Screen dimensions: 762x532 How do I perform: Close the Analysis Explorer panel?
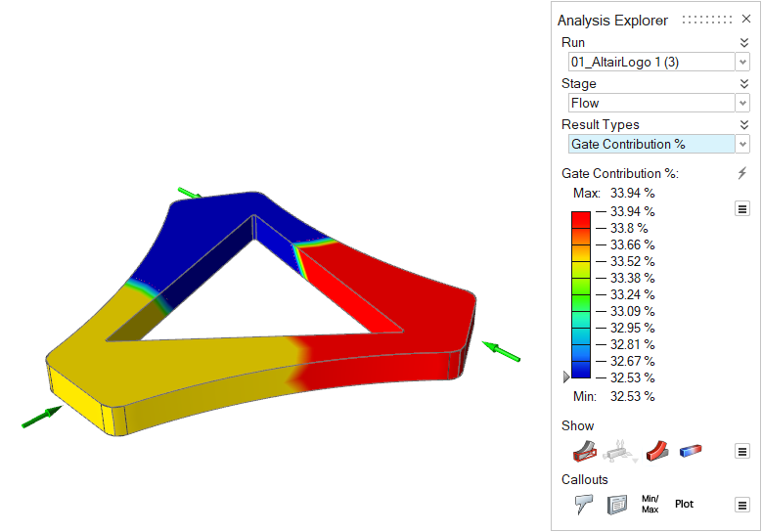pyautogui.click(x=746, y=19)
